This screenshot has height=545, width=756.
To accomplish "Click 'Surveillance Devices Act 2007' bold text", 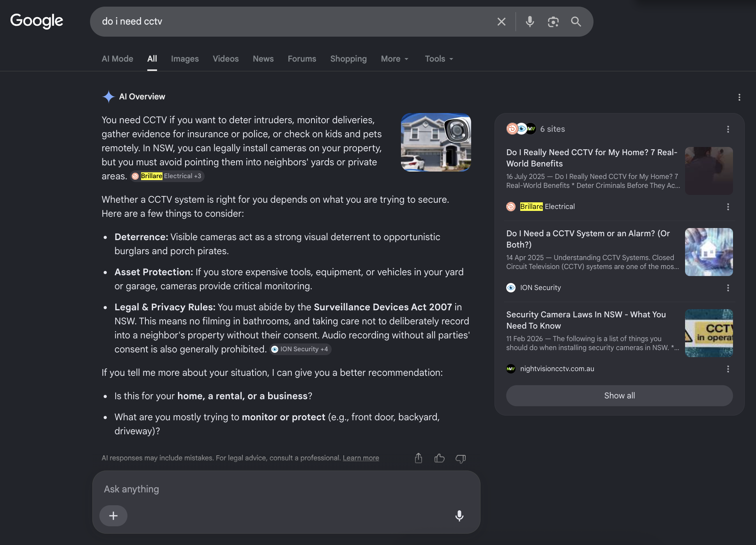I will point(383,307).
